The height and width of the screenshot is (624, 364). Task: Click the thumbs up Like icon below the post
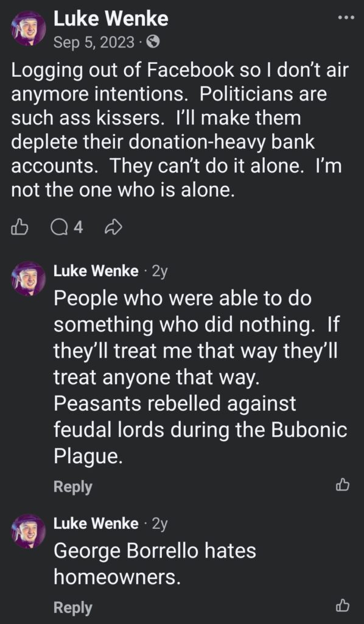[20, 227]
